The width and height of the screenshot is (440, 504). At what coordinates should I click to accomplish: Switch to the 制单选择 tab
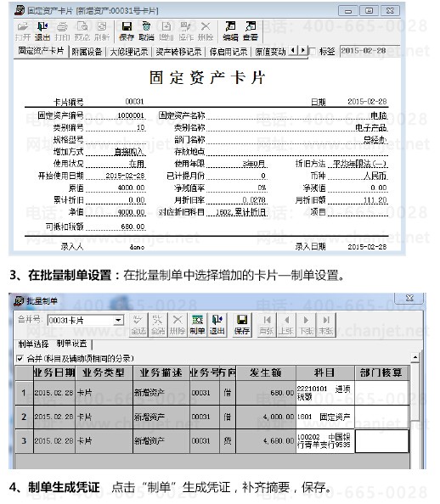33,344
